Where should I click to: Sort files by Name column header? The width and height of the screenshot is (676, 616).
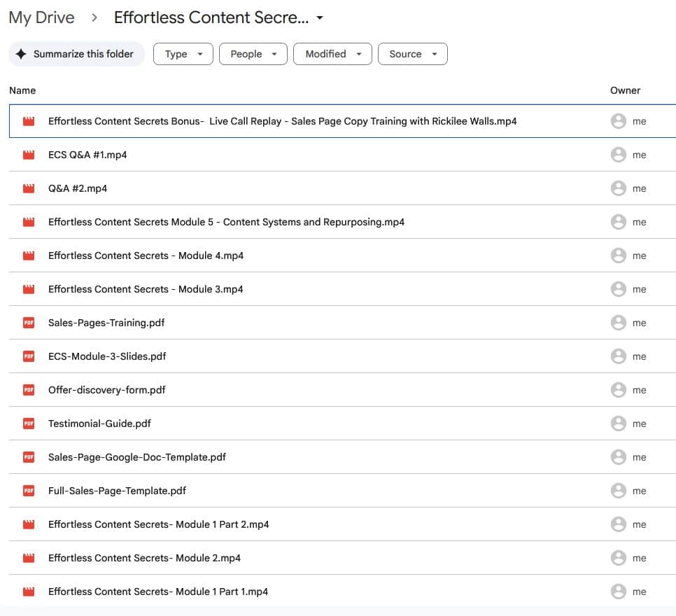[22, 90]
